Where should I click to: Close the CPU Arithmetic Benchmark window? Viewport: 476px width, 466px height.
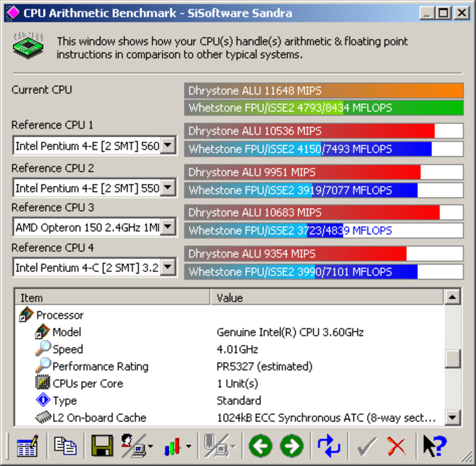(x=462, y=13)
